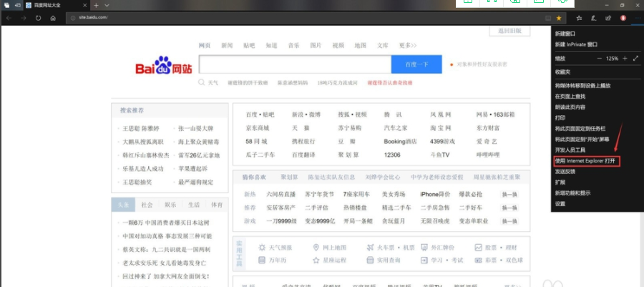644x287 pixels.
Task: Expand 更多>> link in Baidu nav
Action: point(408,45)
